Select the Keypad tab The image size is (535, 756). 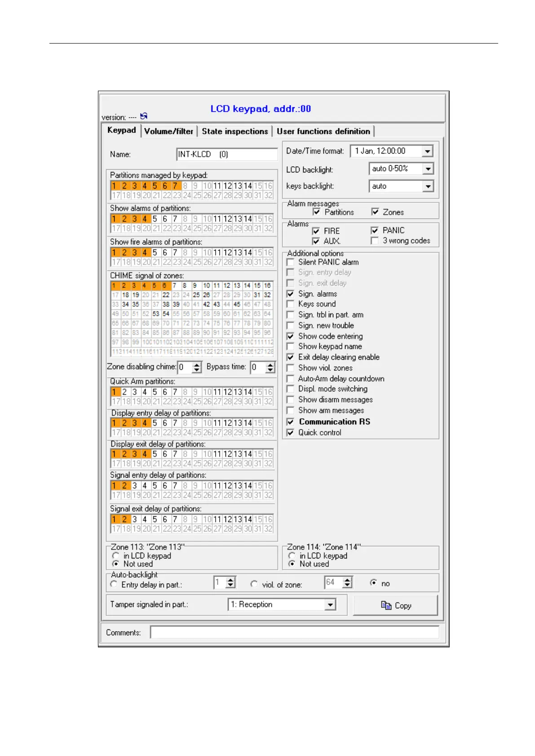tap(121, 130)
